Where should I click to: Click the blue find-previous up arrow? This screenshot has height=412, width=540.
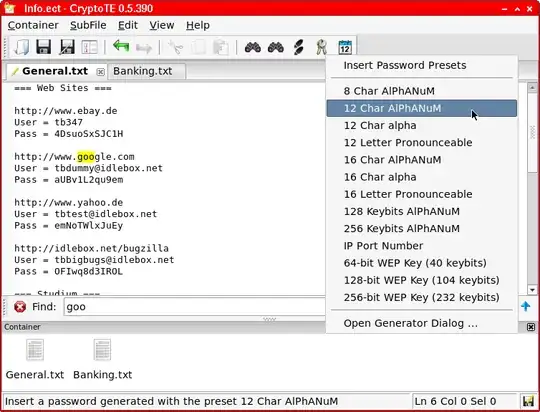pyautogui.click(x=526, y=306)
